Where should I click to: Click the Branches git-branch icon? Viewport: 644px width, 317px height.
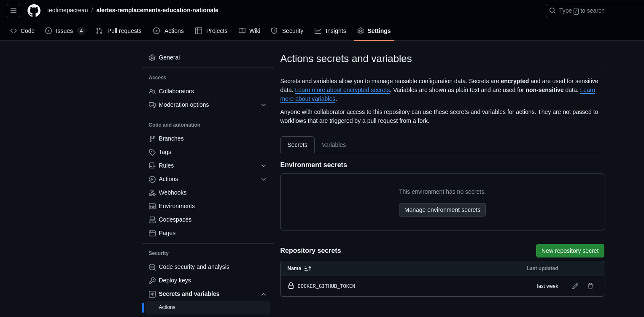coord(152,139)
